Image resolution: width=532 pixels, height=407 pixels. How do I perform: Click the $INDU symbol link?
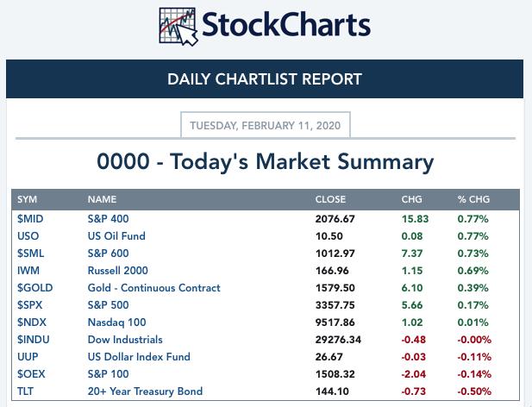34,340
